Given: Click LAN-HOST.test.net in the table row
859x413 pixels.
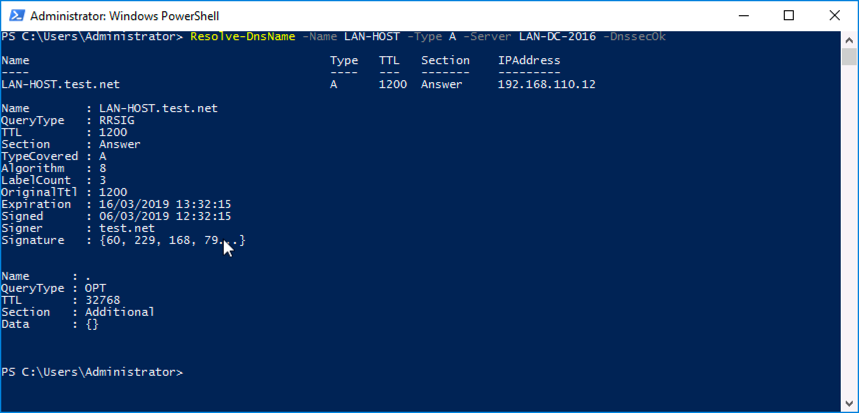Looking at the screenshot, I should pos(60,84).
